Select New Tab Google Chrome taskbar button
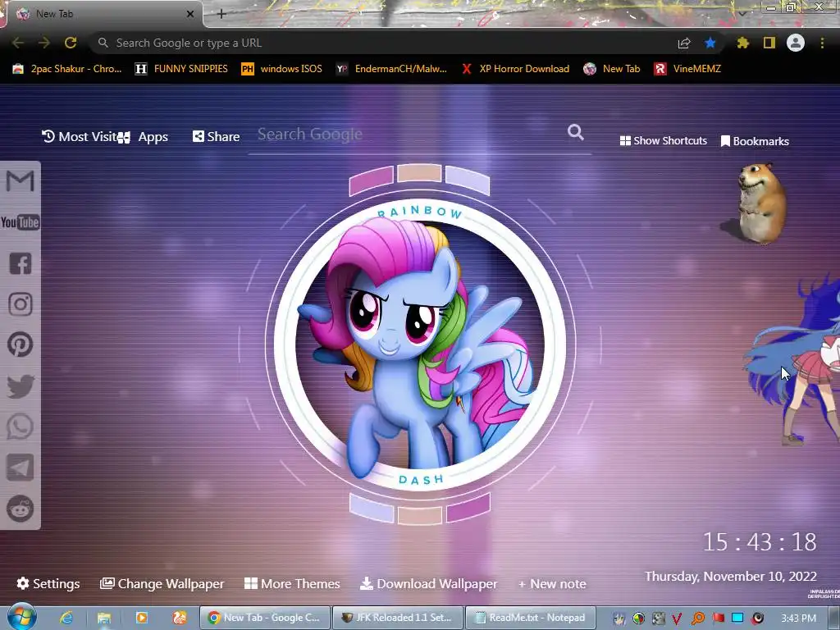840x630 pixels. coord(265,618)
